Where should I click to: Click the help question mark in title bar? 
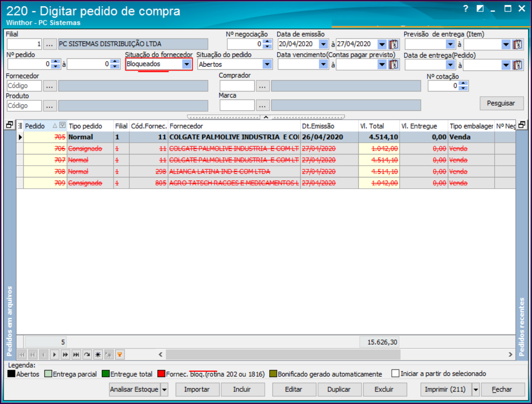pyautogui.click(x=465, y=8)
